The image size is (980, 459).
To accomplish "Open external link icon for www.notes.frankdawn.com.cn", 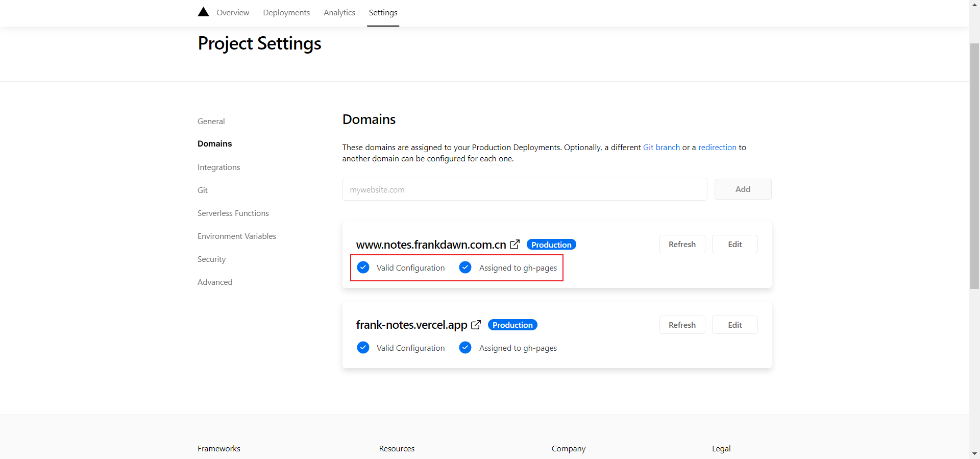I will (515, 244).
